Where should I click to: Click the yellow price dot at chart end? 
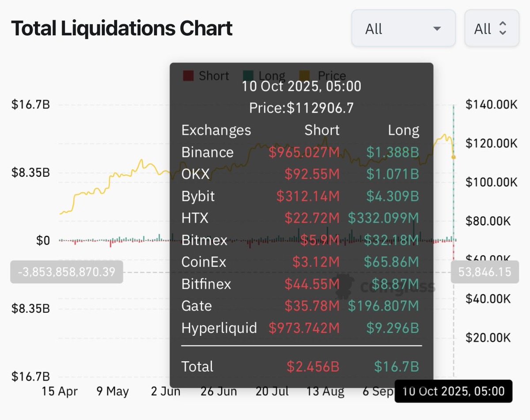[x=454, y=157]
